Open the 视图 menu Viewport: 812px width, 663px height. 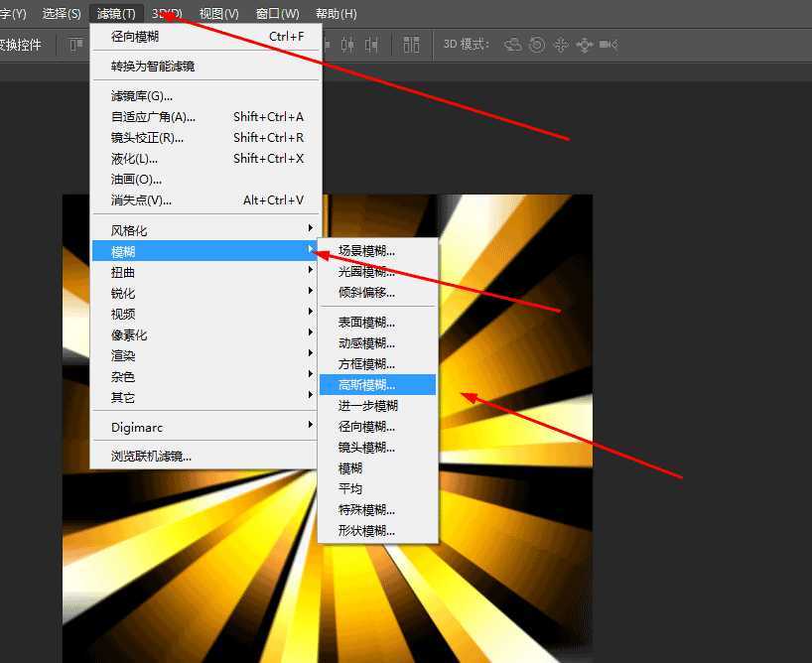[218, 13]
